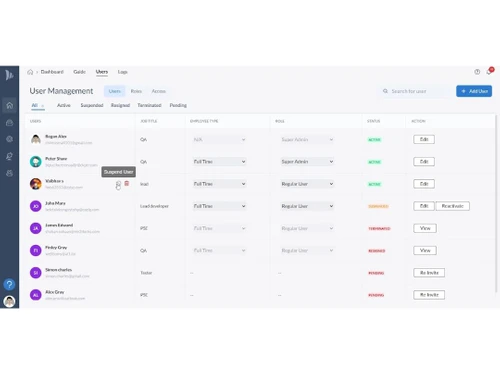Open role dropdown for John Mara

tap(307, 206)
